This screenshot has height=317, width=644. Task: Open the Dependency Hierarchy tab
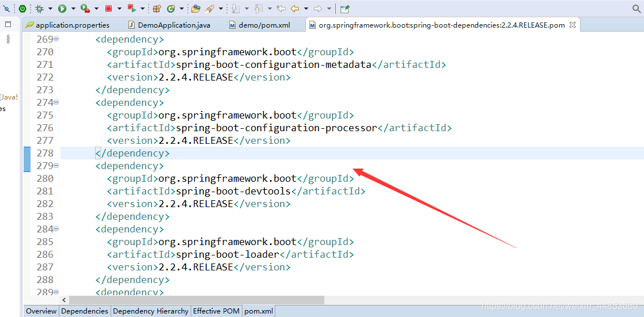151,311
